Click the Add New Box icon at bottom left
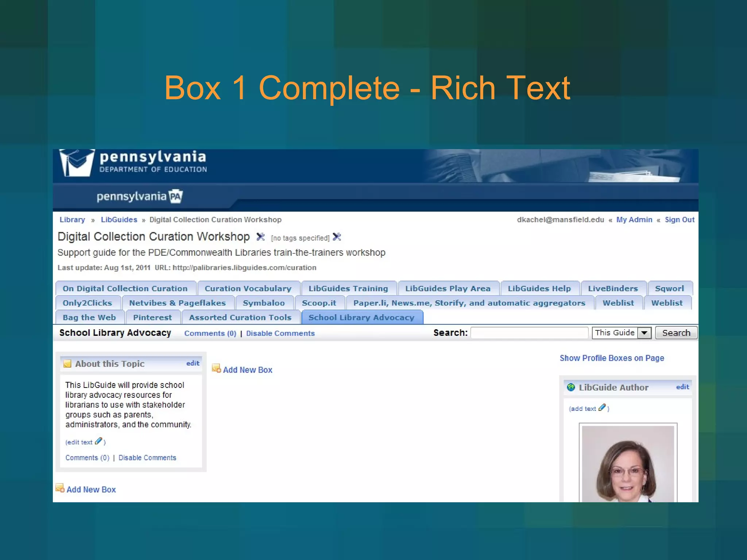The height and width of the screenshot is (560, 747). point(60,488)
